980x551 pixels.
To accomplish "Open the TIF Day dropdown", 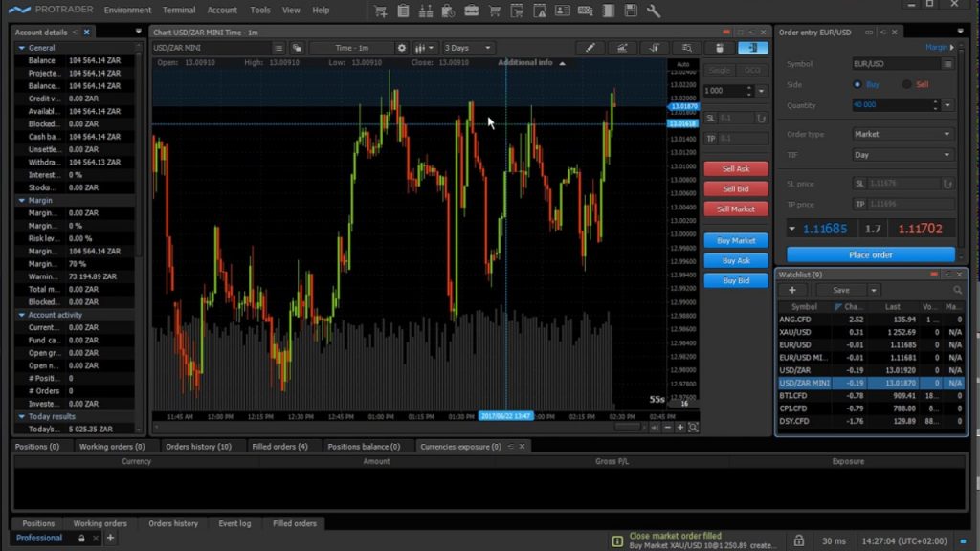I will pyautogui.click(x=902, y=154).
